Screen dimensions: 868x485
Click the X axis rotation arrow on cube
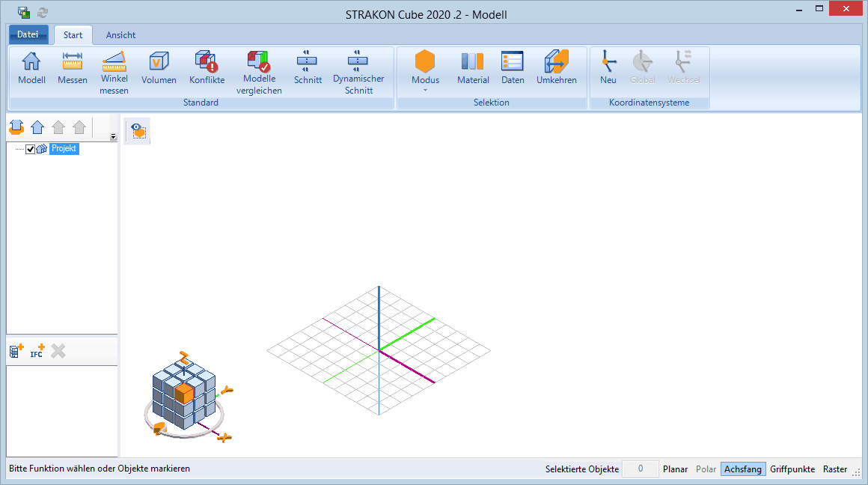coord(224,438)
